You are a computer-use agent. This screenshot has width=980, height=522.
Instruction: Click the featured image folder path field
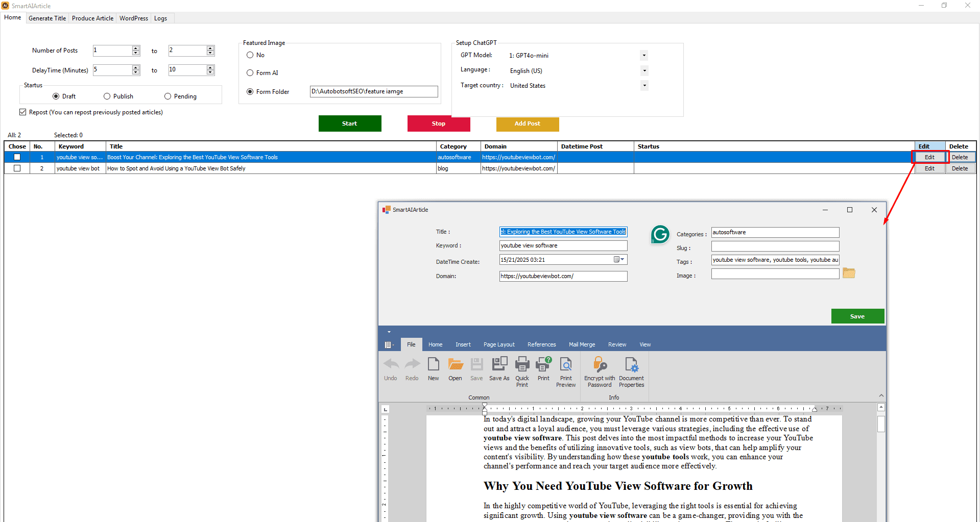click(x=374, y=91)
